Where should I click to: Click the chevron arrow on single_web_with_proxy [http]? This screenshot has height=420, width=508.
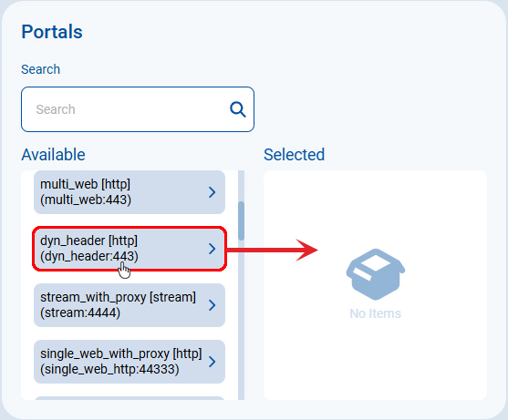[x=213, y=362]
